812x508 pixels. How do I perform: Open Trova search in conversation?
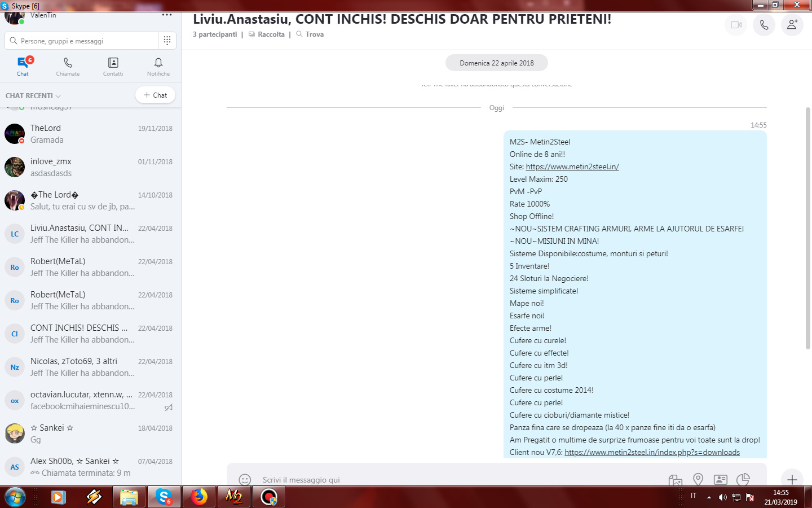click(x=310, y=34)
